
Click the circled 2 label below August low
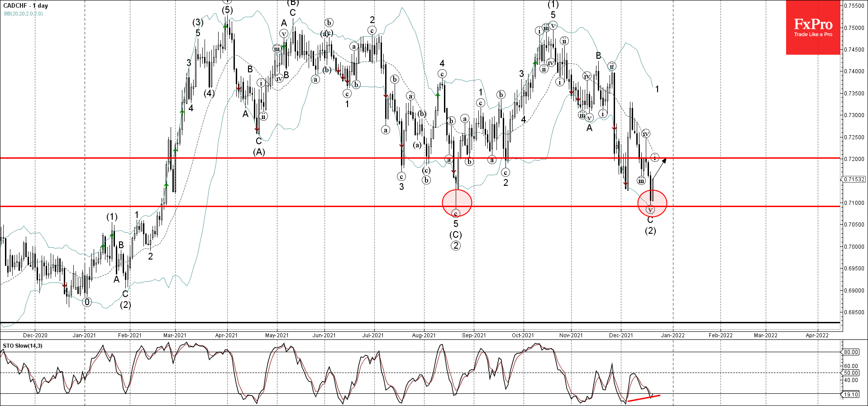pyautogui.click(x=456, y=245)
